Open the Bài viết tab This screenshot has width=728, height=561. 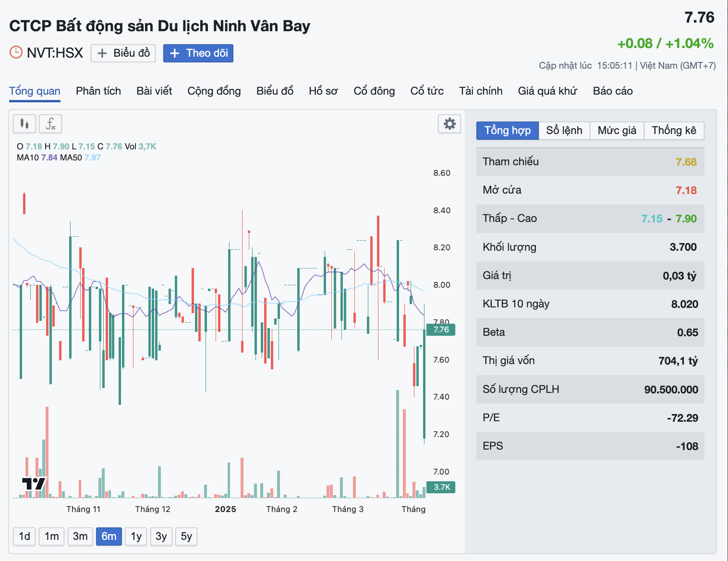point(154,91)
